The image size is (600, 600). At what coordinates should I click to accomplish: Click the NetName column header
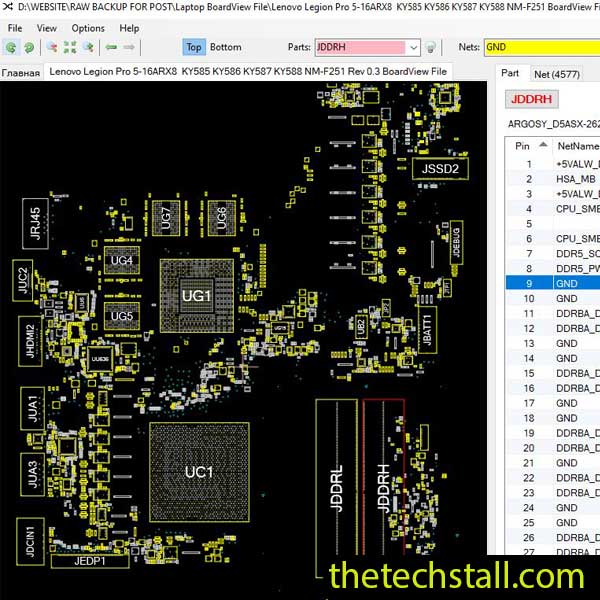pos(577,146)
